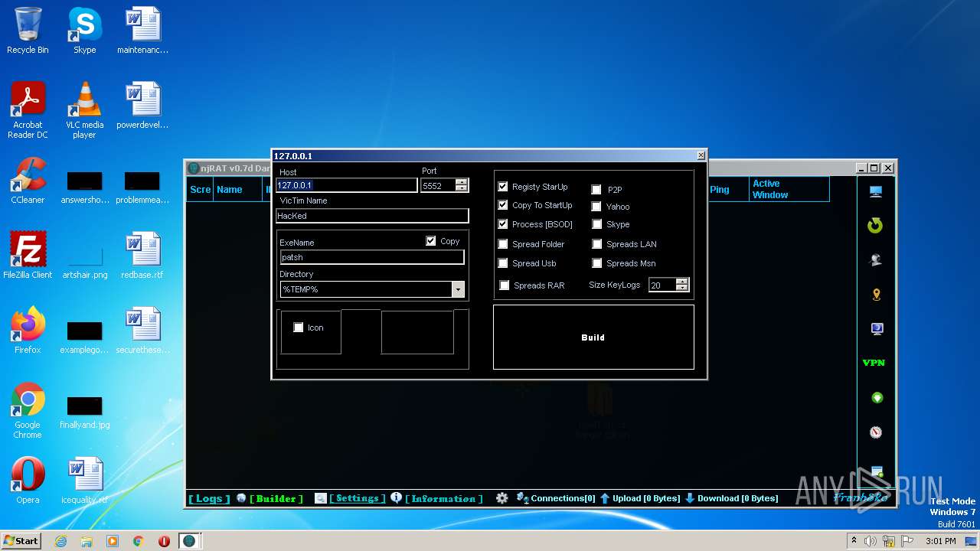Close the 127.0.0.1 dialog
This screenshot has width=980, height=551.
[701, 155]
